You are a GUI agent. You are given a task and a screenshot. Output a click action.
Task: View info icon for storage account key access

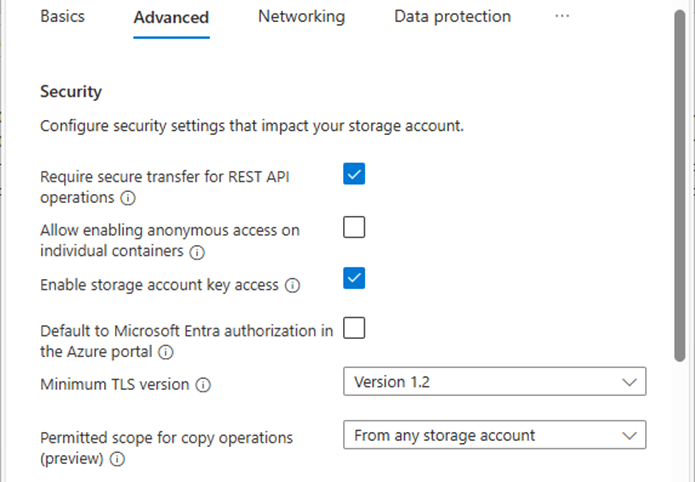pyautogui.click(x=292, y=286)
